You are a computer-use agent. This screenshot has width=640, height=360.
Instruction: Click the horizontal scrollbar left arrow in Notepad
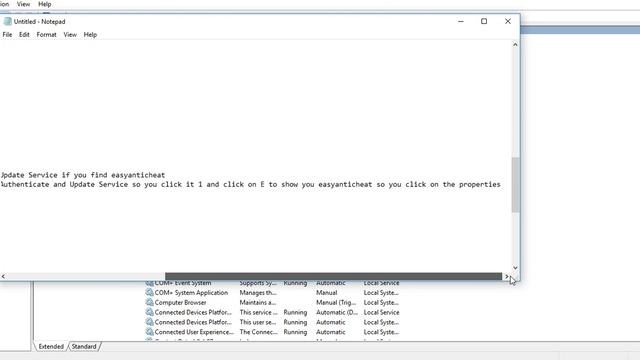pos(3,276)
